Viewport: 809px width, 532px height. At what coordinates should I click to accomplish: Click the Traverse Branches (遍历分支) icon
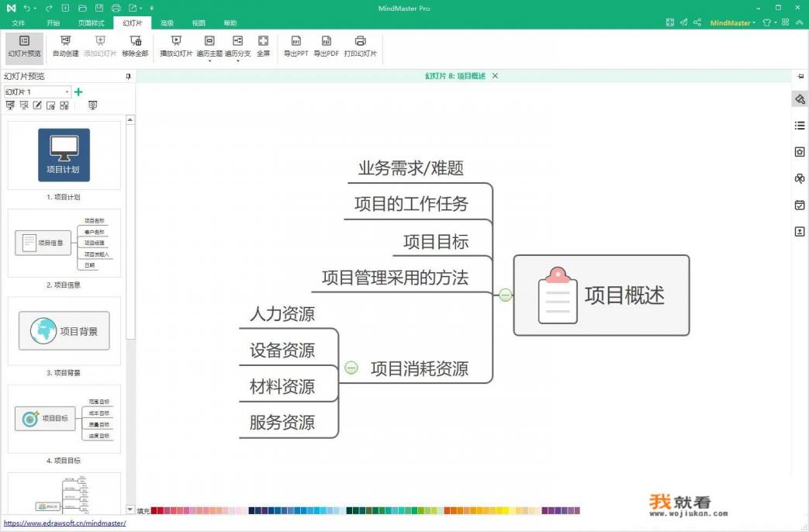237,41
